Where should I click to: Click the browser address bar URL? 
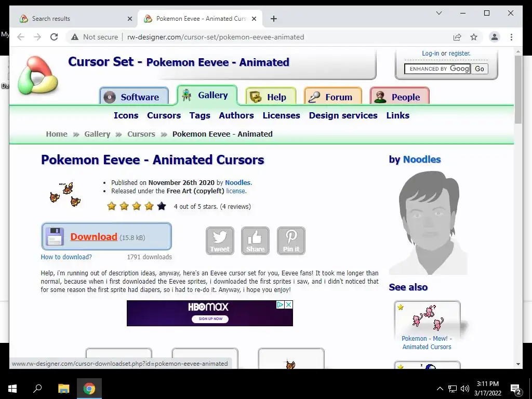point(216,37)
